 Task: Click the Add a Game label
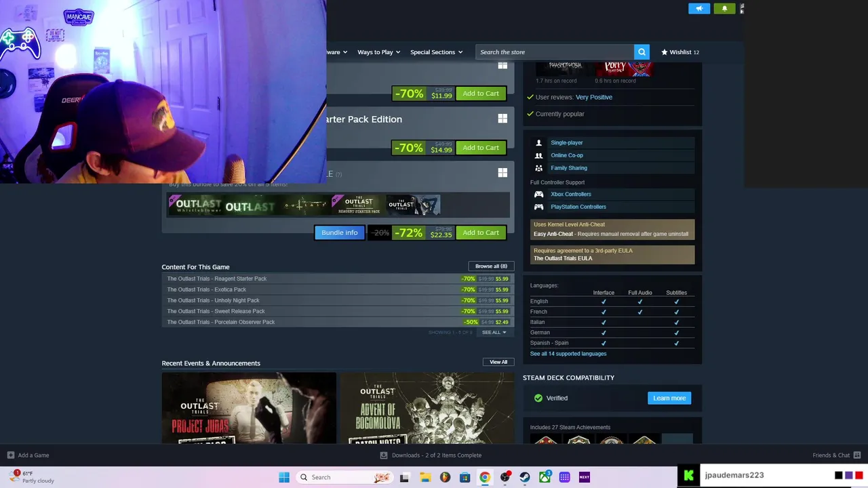click(x=33, y=455)
